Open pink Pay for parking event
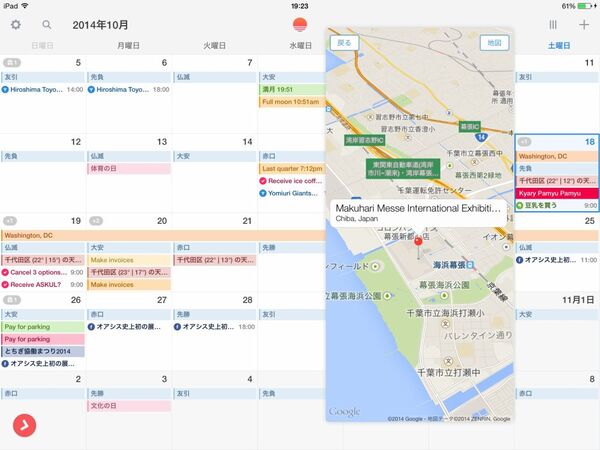 point(42,339)
